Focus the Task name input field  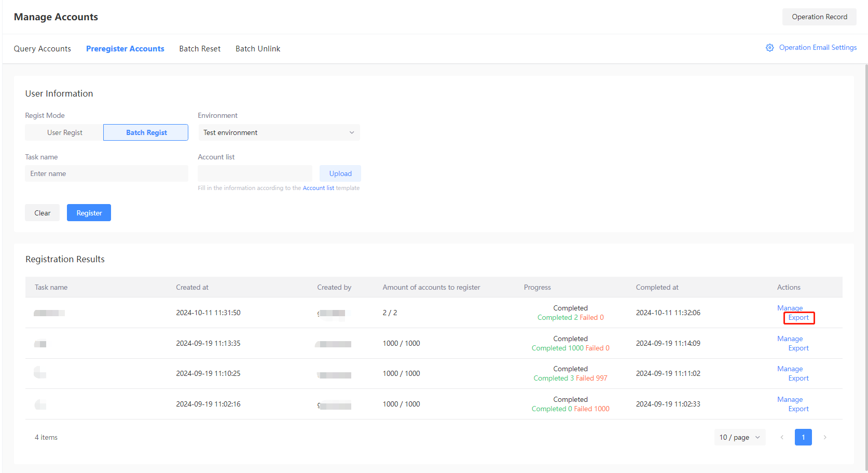tap(106, 173)
